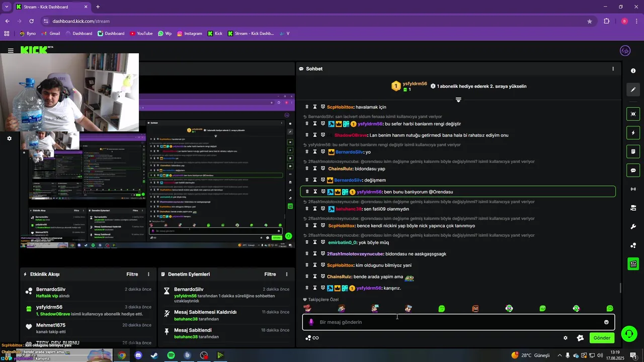Viewport: 644px width, 362px height.
Task: Open the Instagram bookmark
Action: coord(190,34)
